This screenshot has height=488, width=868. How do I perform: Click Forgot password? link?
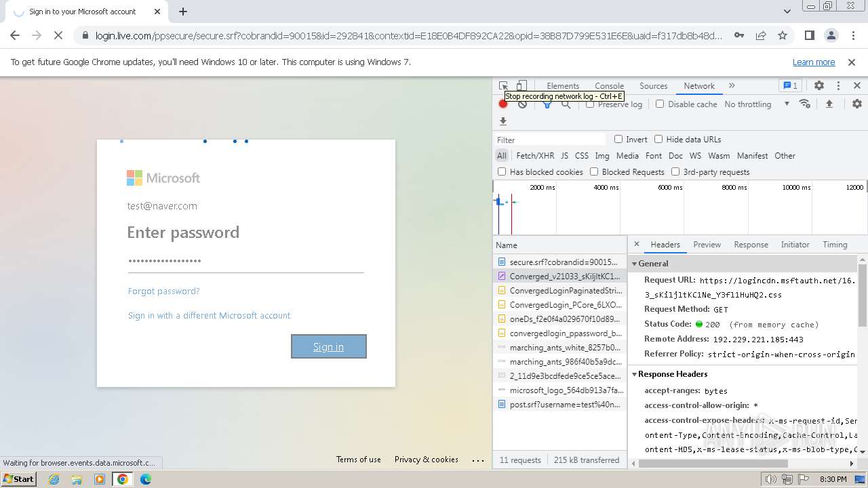tap(164, 291)
